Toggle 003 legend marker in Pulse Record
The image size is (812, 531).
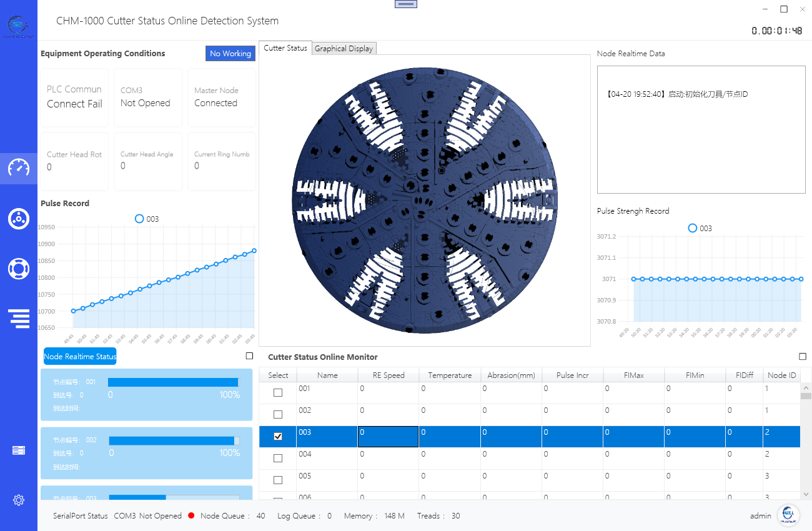[x=139, y=219]
